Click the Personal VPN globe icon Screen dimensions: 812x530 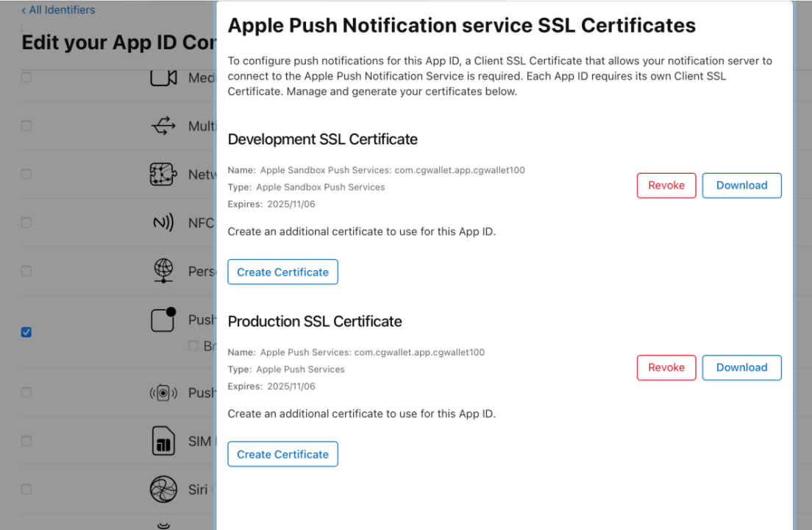(x=163, y=271)
